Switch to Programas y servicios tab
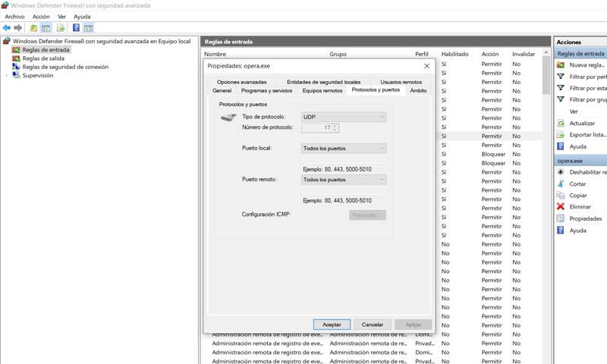Screen dimensions: 607x364 click(266, 90)
